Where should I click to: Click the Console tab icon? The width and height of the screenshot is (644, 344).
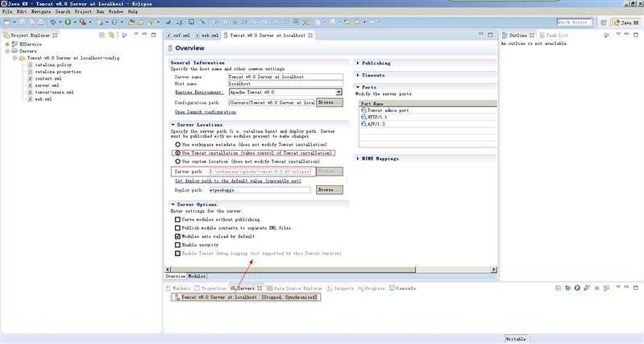tap(392, 288)
